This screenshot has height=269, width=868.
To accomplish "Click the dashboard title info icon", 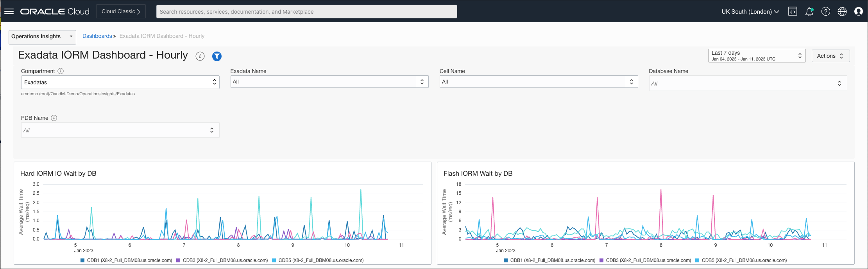I will click(x=200, y=56).
